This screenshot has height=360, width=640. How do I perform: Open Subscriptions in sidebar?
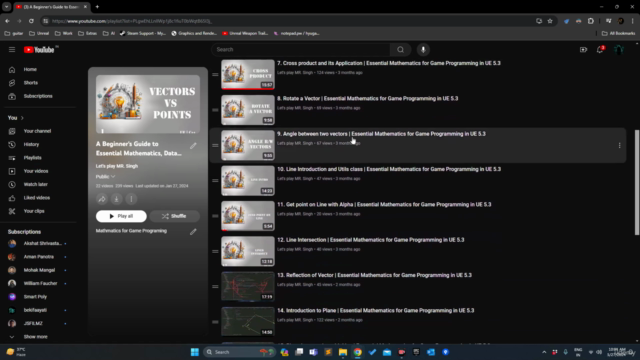click(39, 96)
